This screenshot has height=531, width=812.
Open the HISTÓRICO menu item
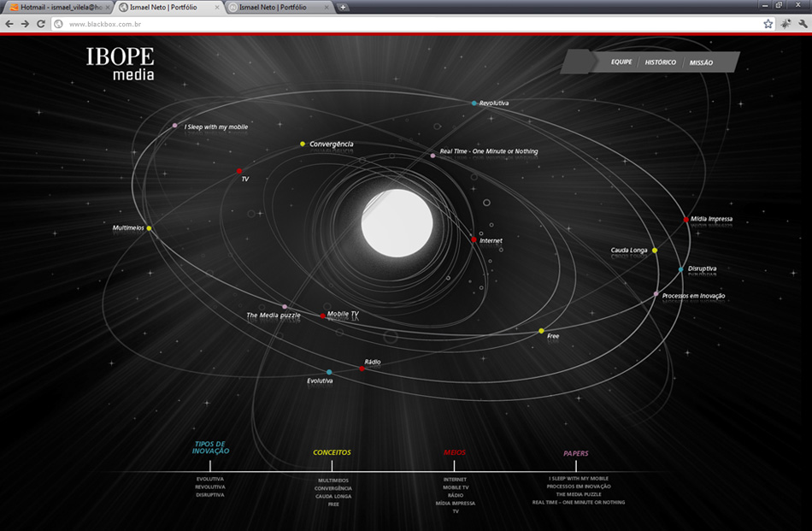coord(660,62)
